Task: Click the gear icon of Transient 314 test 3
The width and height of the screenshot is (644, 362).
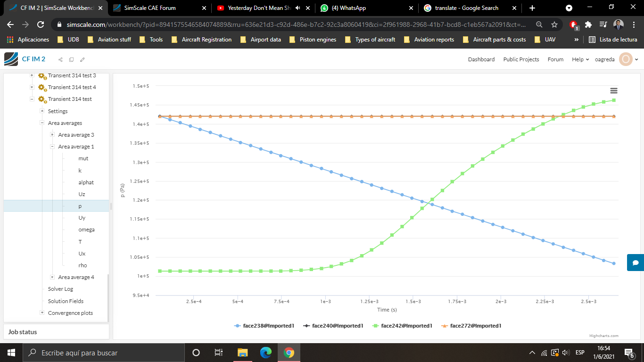Action: coord(41,75)
